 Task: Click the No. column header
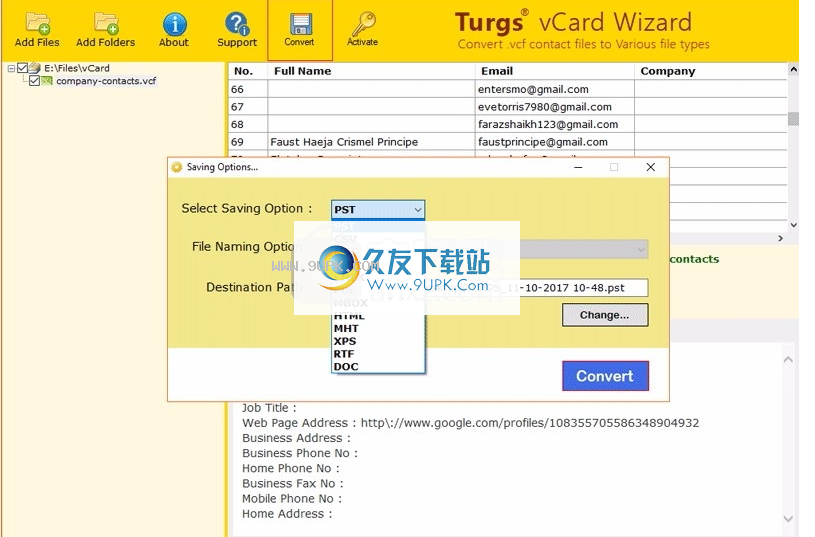coord(248,71)
